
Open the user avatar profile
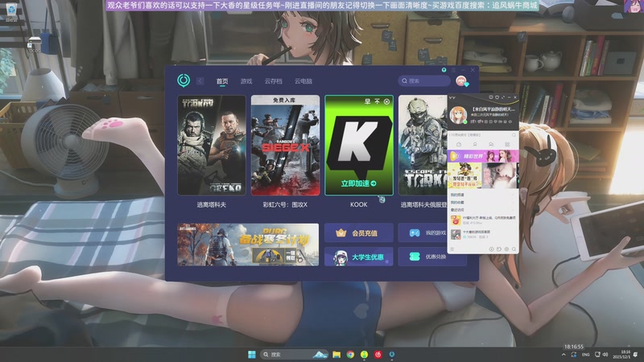pos(461,81)
